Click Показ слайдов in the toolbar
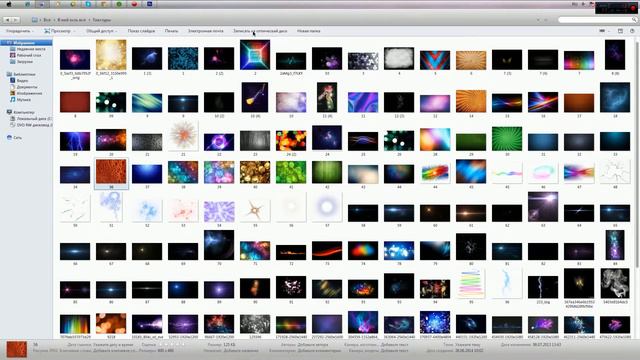The height and width of the screenshot is (360, 640). pyautogui.click(x=141, y=31)
